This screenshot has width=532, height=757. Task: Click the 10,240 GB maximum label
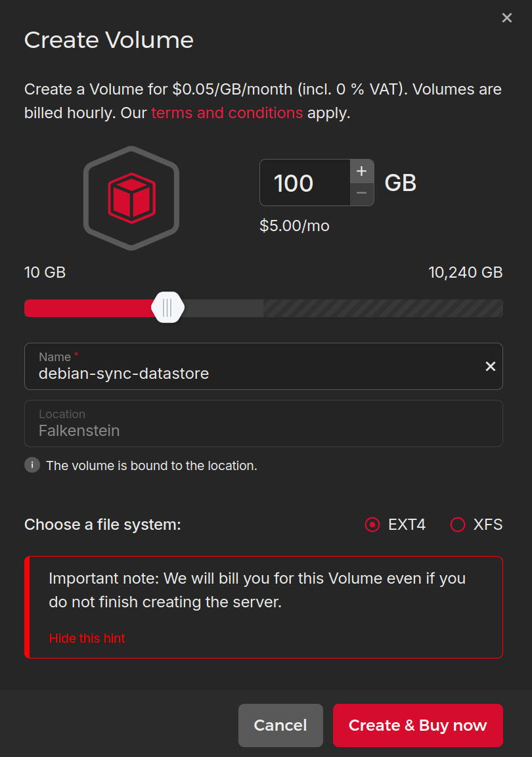[x=465, y=272]
